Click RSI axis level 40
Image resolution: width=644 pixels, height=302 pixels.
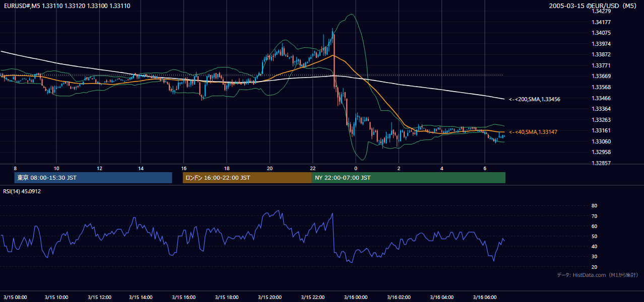594,246
